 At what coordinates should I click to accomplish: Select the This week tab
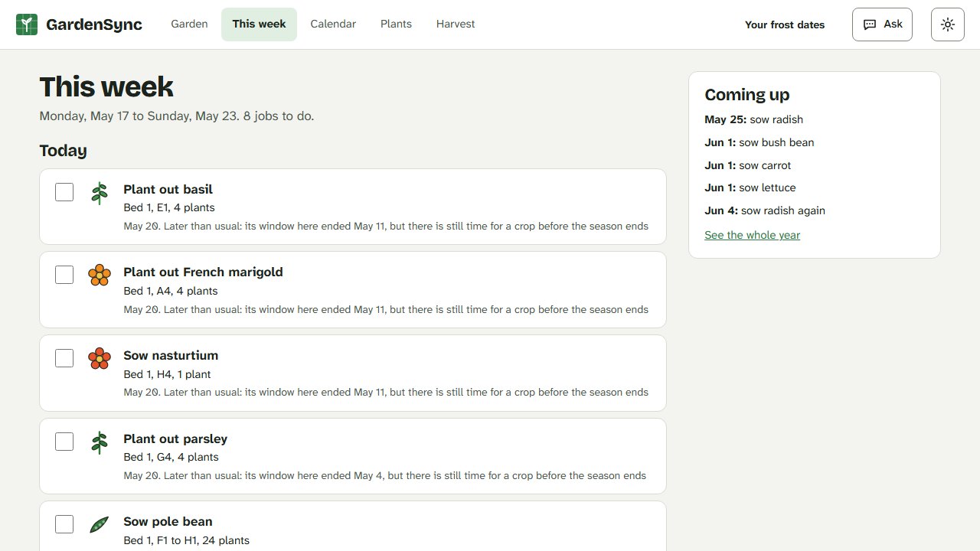click(x=259, y=24)
